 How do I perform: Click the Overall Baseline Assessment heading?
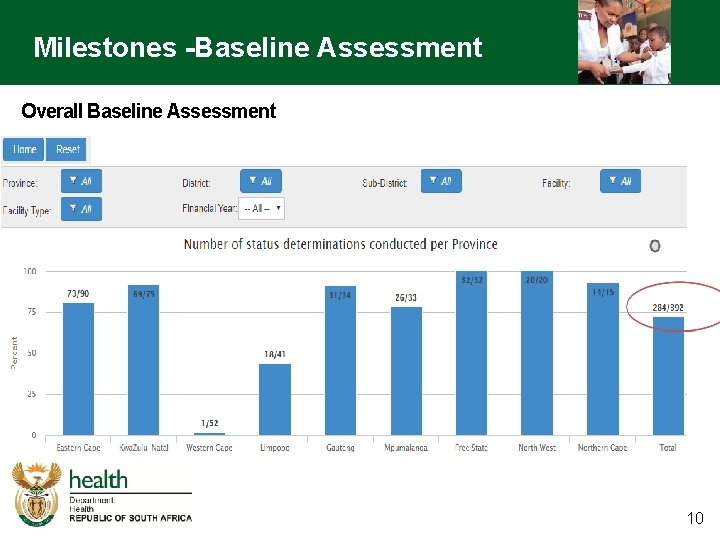click(149, 111)
